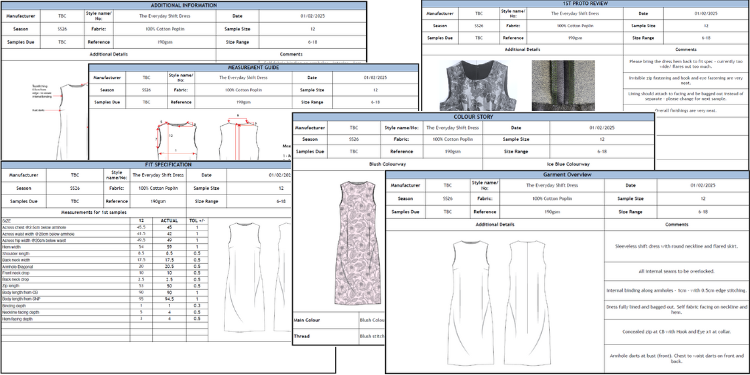Click the Date value 01/02/2025 in Garment Overview
Viewport: 750px width, 375px height.
pyautogui.click(x=703, y=185)
